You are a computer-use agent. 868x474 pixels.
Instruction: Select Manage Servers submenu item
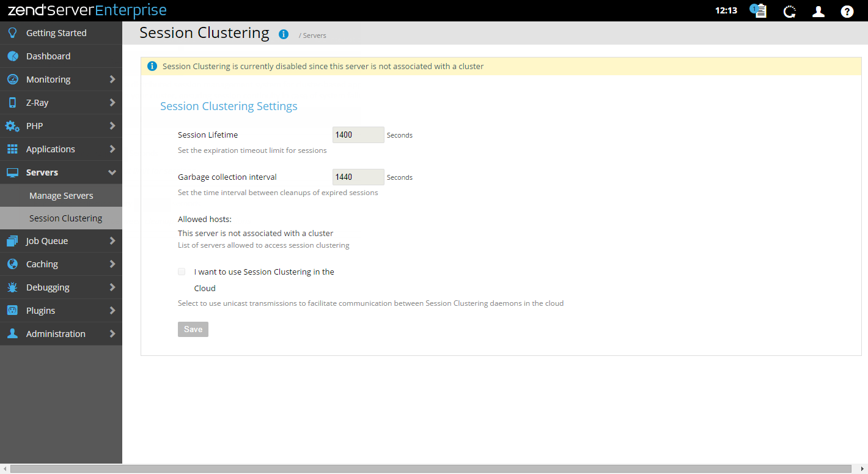(x=61, y=196)
